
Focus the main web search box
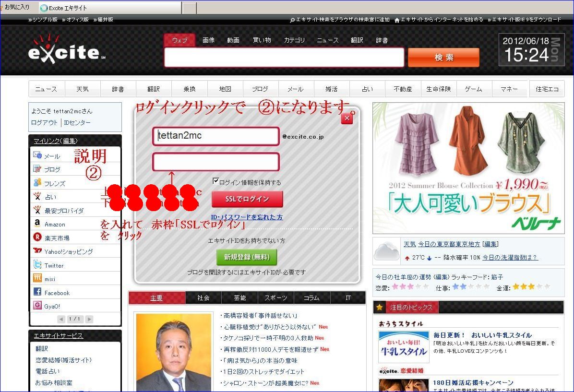point(284,58)
